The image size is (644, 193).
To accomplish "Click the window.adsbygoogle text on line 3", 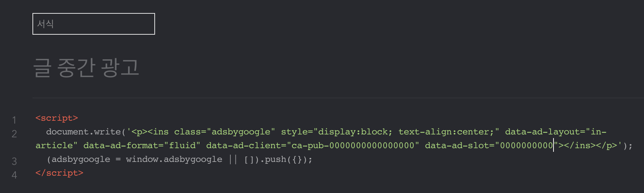I will [174, 159].
